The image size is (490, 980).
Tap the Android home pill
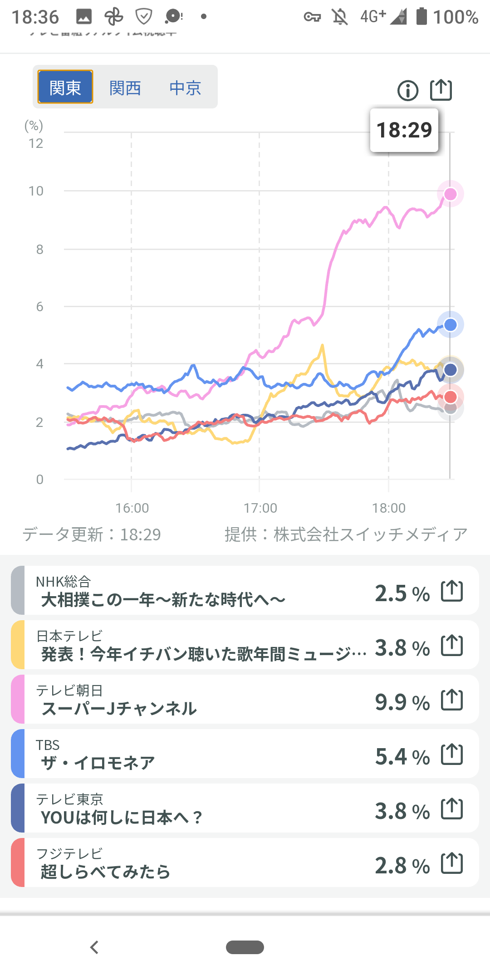tap(245, 947)
